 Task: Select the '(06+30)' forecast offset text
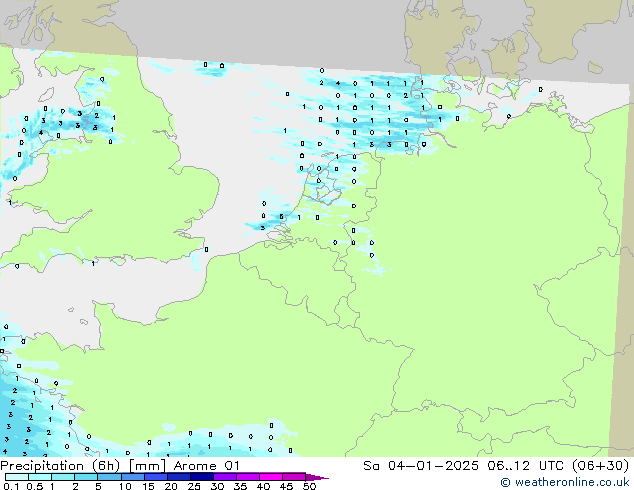click(601, 466)
